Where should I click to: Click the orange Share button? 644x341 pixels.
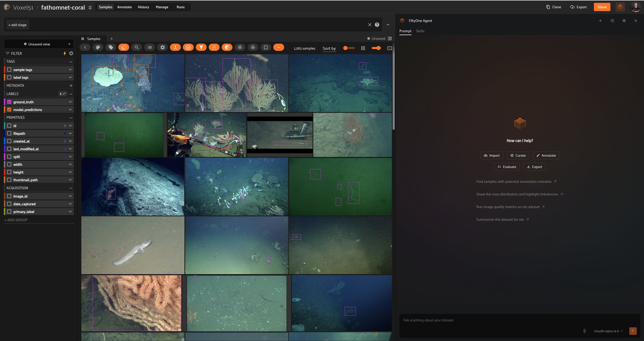point(602,7)
